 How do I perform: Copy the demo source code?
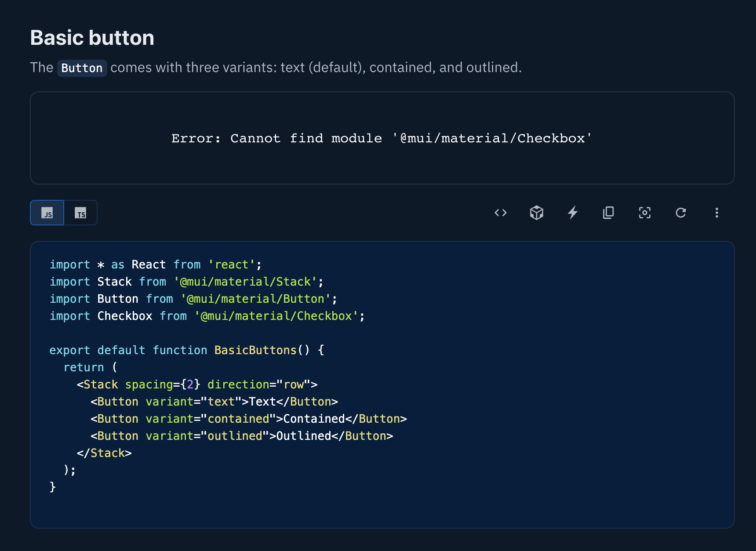pos(609,213)
